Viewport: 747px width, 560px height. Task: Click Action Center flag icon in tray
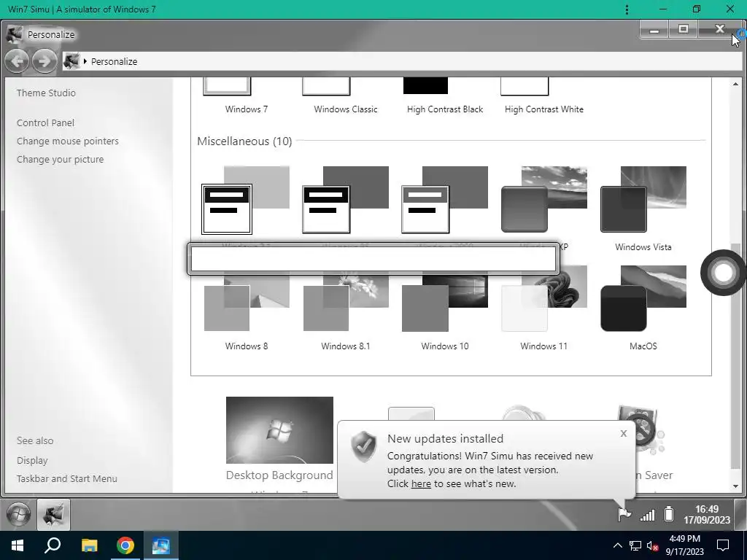point(624,514)
